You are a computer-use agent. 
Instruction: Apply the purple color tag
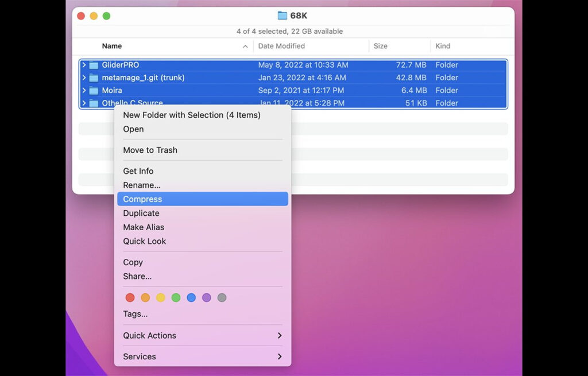pyautogui.click(x=207, y=298)
